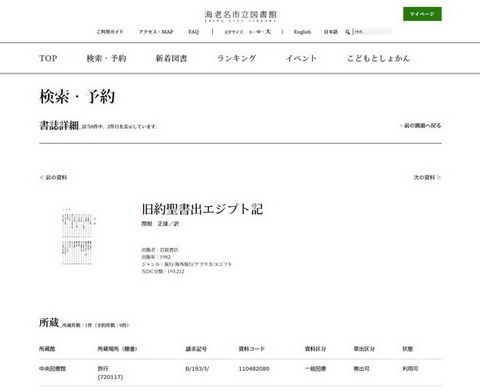The image size is (480, 391).
Task: Open the 検索・予約 menu item
Action: [x=106, y=58]
